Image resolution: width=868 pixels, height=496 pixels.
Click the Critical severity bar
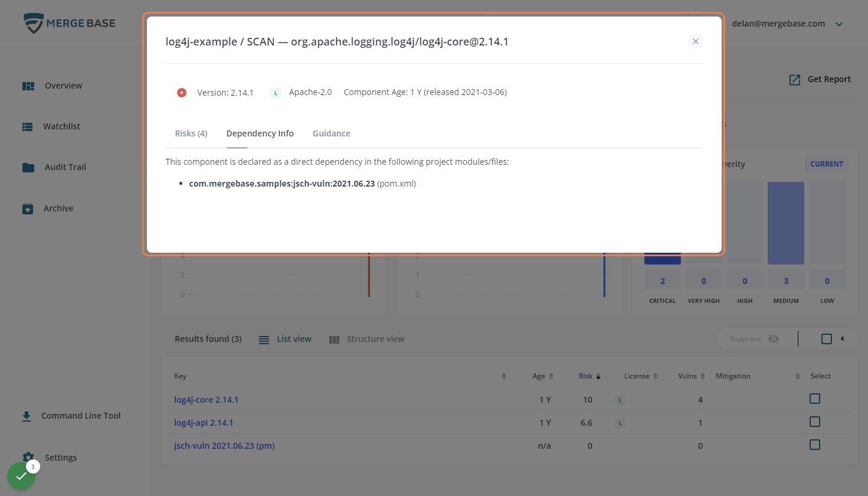(x=663, y=259)
